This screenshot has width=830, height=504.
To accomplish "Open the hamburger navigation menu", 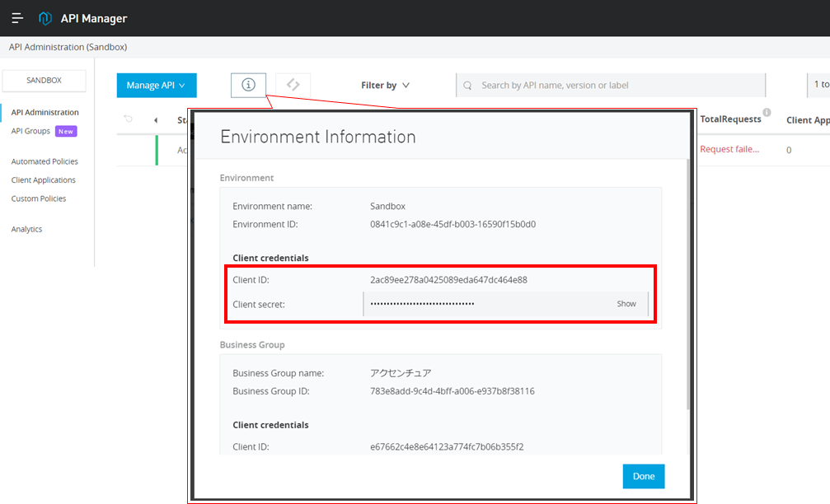I will pyautogui.click(x=17, y=18).
